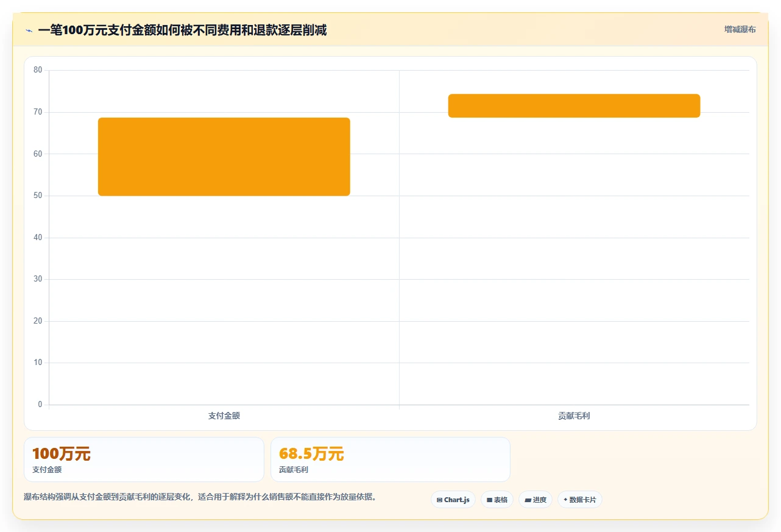
Task: Click the y-axis value 80
Action: [x=38, y=70]
